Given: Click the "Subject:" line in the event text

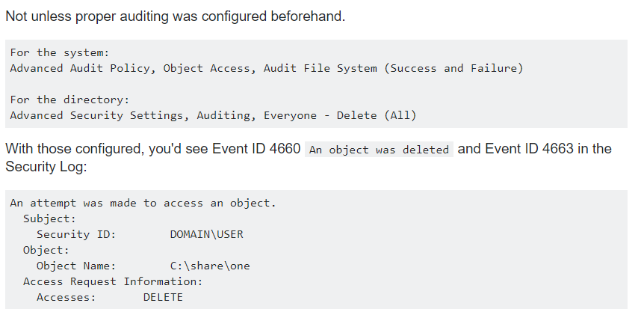Looking at the screenshot, I should (49, 219).
